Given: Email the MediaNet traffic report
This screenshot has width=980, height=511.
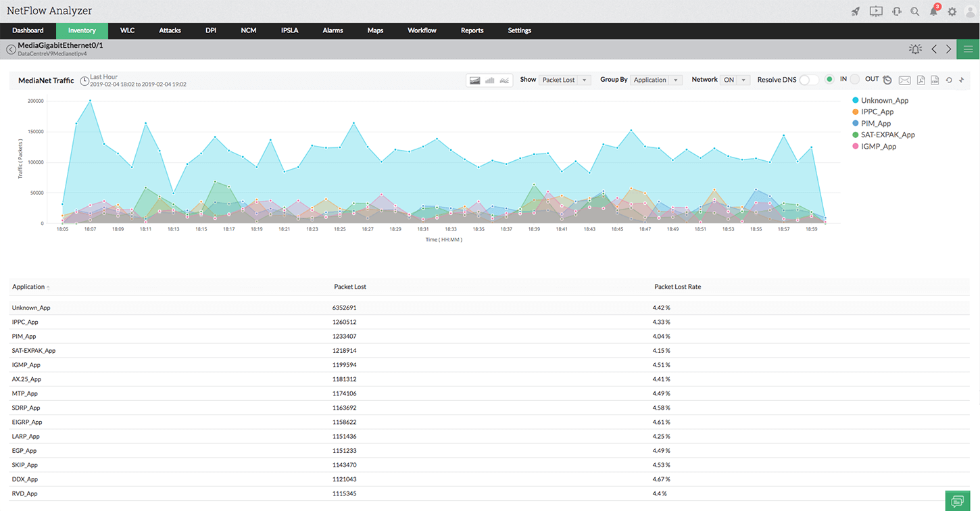Looking at the screenshot, I should tap(904, 80).
